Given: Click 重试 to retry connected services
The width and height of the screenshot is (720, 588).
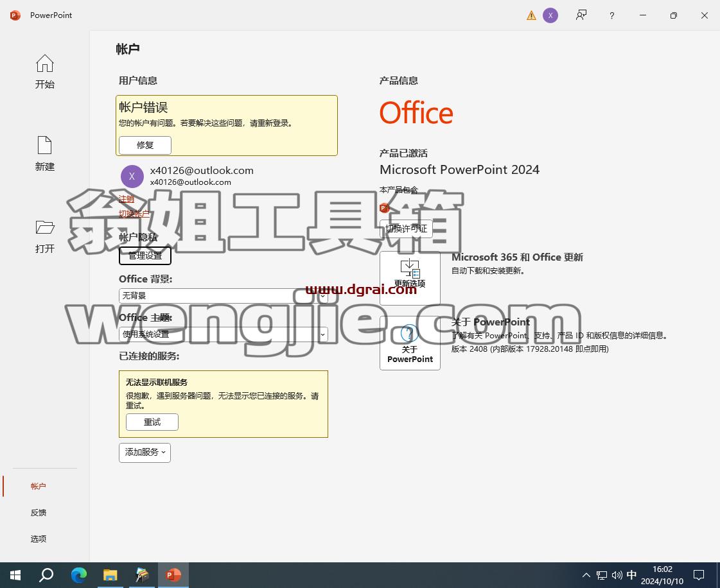Looking at the screenshot, I should [x=152, y=422].
